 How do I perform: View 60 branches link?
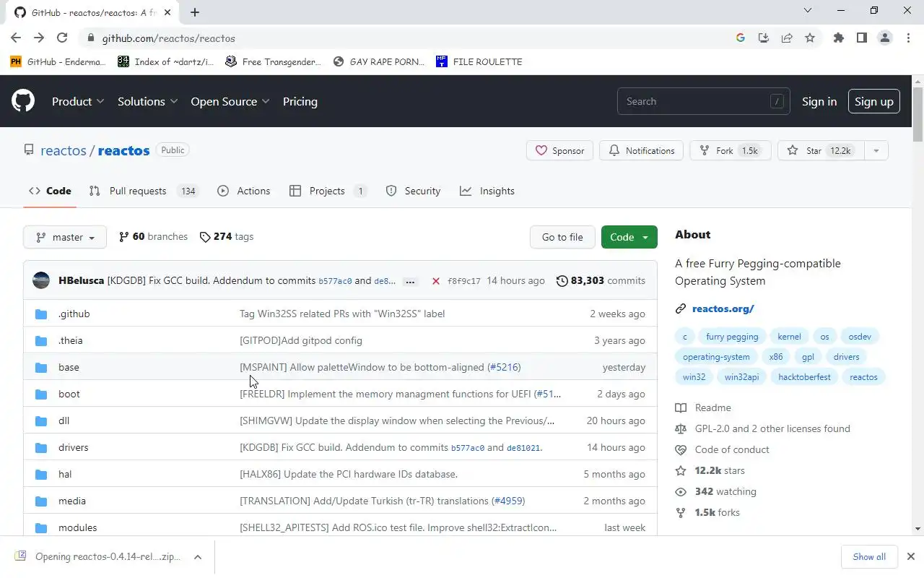point(153,236)
